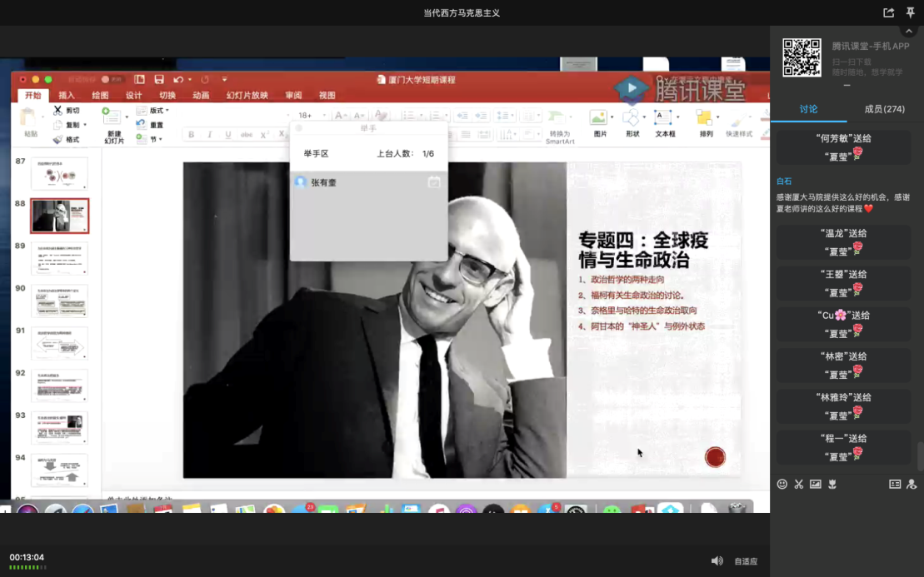
Task: Click the image upload icon in chat
Action: point(815,484)
